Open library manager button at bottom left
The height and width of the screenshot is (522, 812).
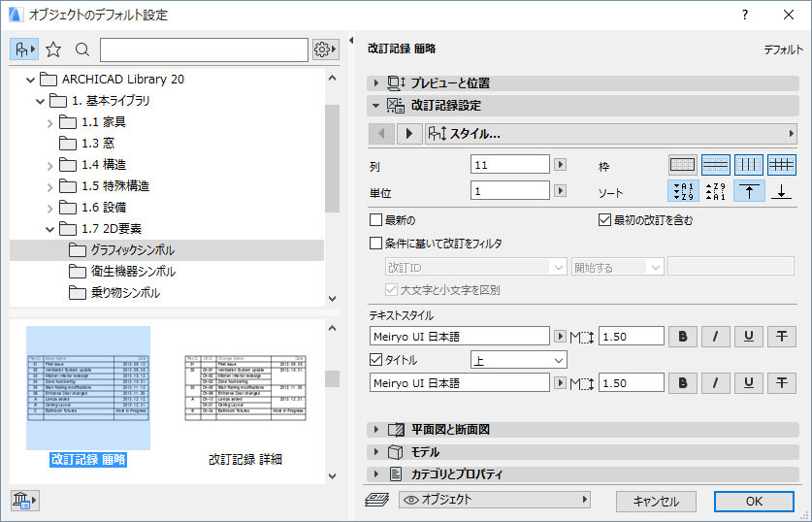[x=25, y=501]
